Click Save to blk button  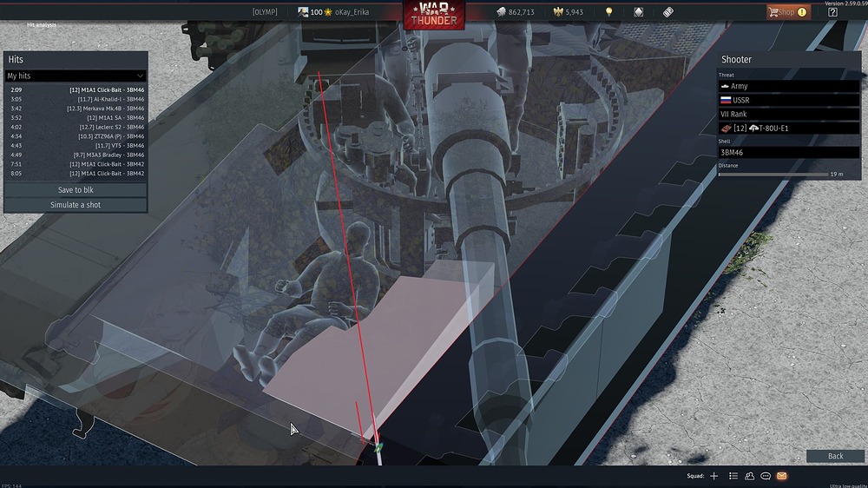coord(76,190)
